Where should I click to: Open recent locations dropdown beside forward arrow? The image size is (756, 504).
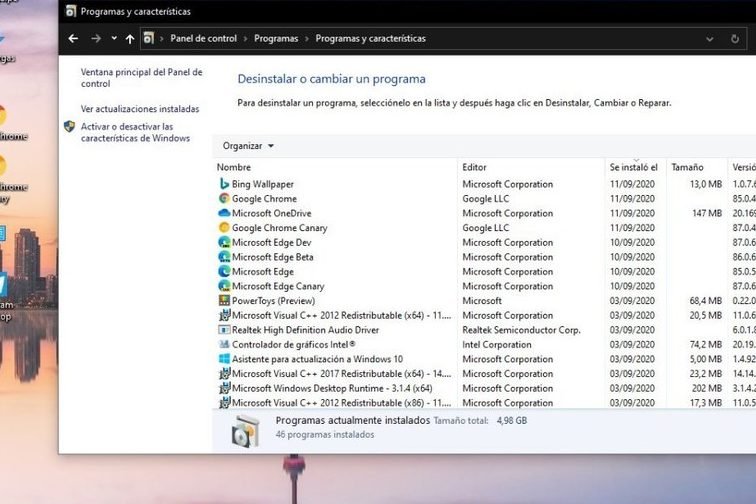(x=113, y=39)
